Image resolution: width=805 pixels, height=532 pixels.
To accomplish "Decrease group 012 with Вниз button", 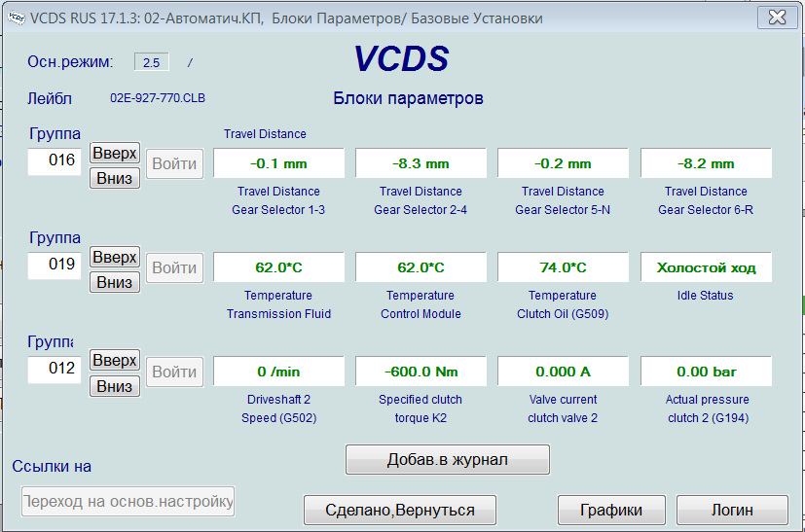I will (115, 386).
